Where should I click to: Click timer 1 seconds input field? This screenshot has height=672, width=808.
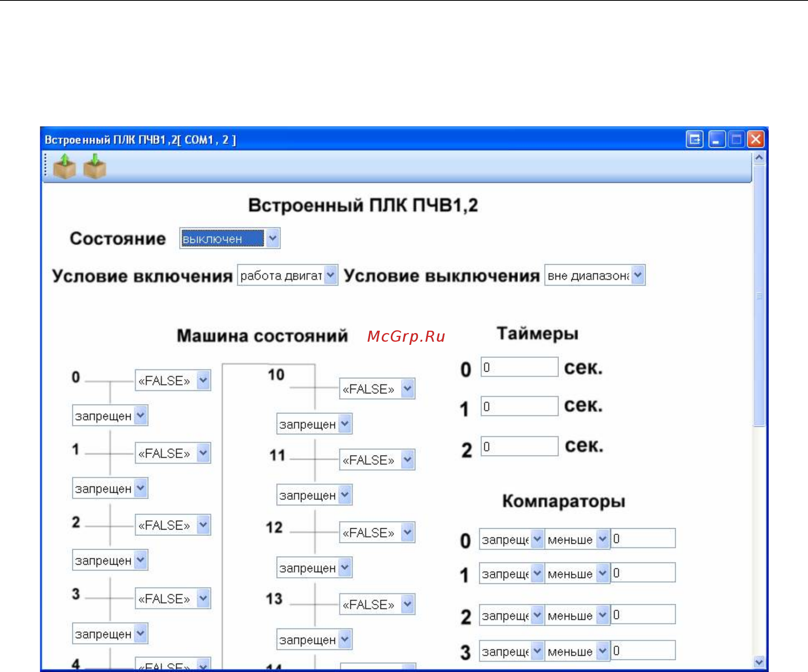point(520,406)
